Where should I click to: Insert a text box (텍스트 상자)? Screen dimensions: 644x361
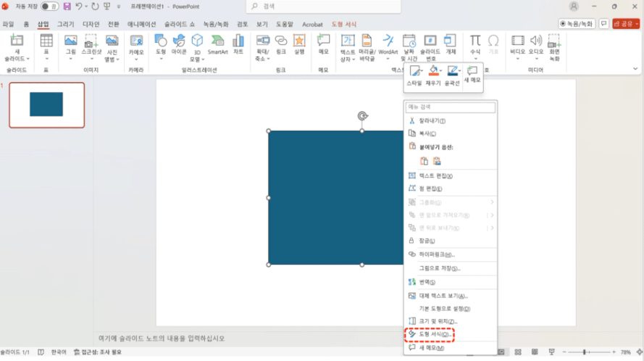[x=348, y=48]
